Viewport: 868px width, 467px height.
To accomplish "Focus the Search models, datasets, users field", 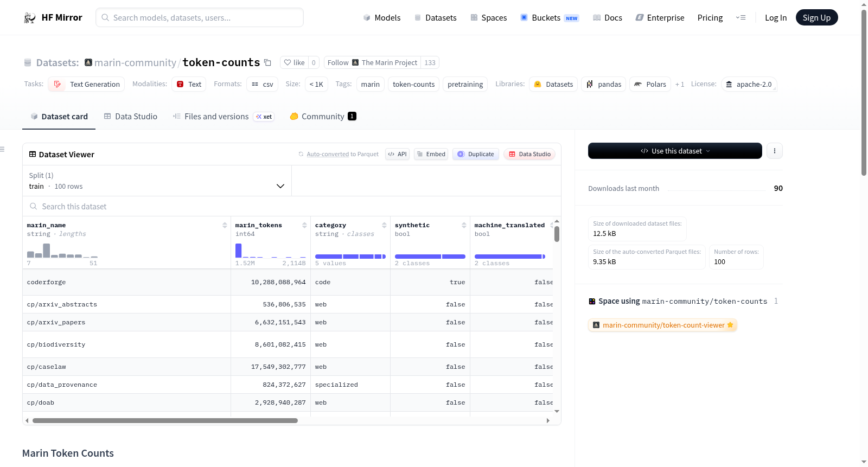I will click(x=200, y=17).
